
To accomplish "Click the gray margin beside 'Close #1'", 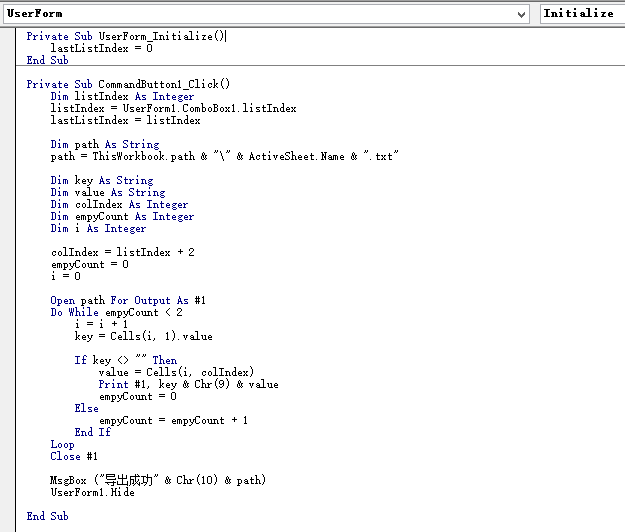I will (9, 456).
